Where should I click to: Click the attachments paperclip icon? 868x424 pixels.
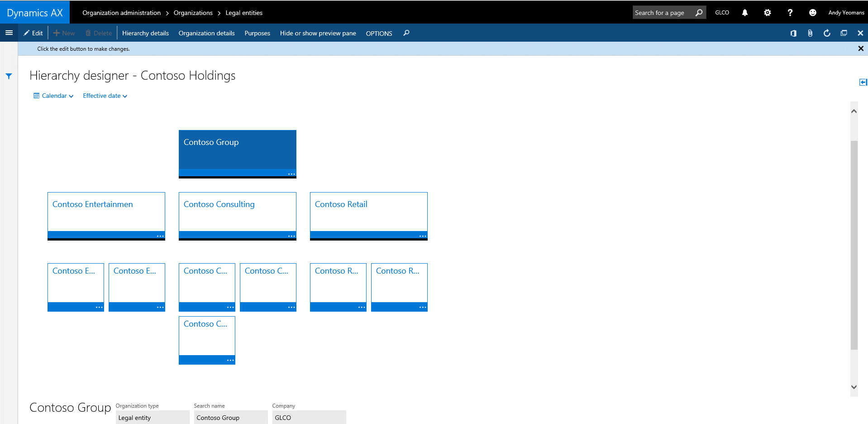[x=810, y=33]
